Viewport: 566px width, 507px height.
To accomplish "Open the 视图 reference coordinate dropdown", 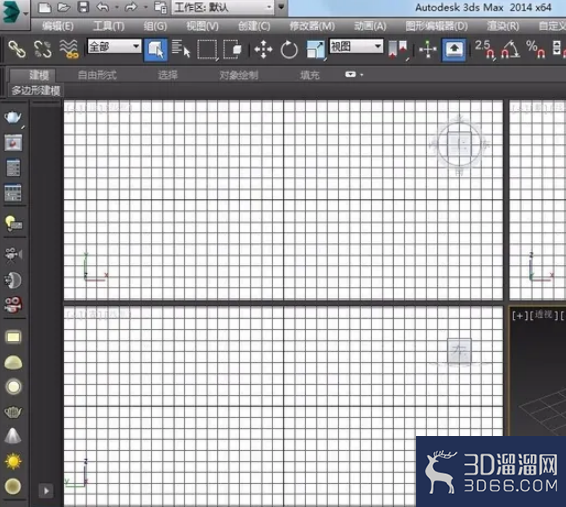I will [x=356, y=46].
